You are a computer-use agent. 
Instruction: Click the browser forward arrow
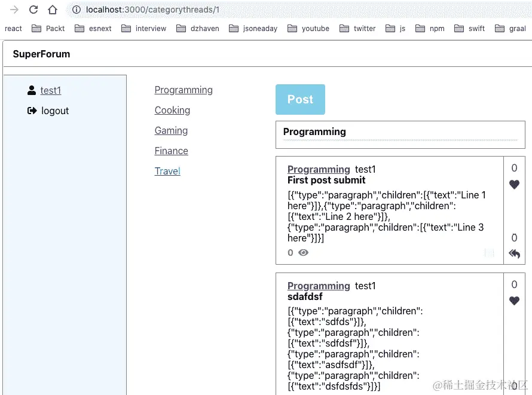pos(14,10)
